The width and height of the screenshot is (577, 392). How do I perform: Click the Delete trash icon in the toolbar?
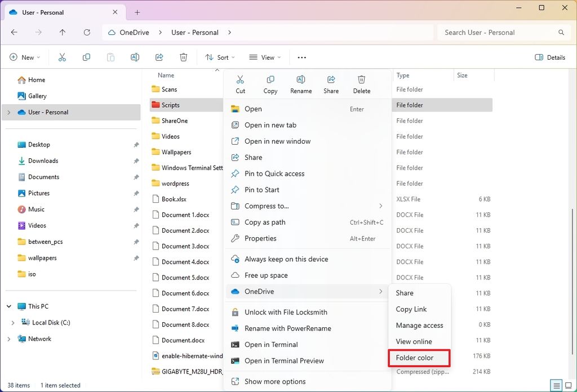pos(184,57)
